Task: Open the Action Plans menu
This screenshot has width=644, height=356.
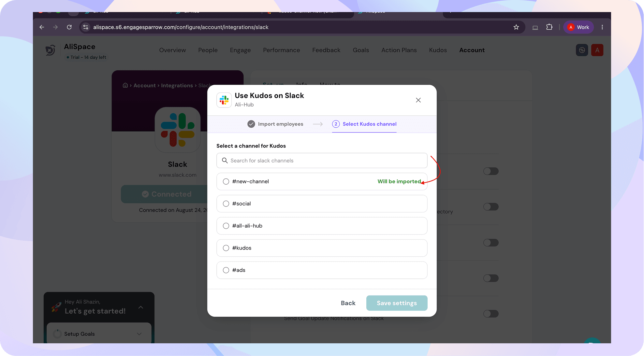Action: [x=399, y=50]
